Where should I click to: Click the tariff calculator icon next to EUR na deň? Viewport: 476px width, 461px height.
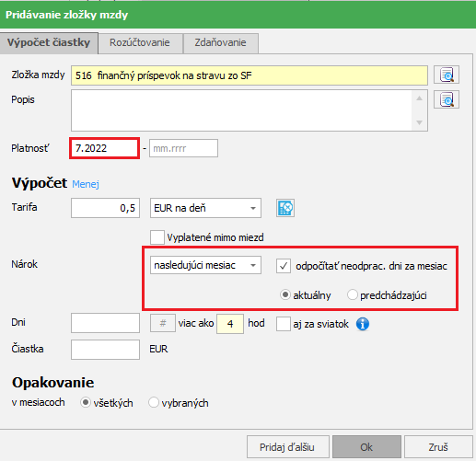tap(285, 208)
